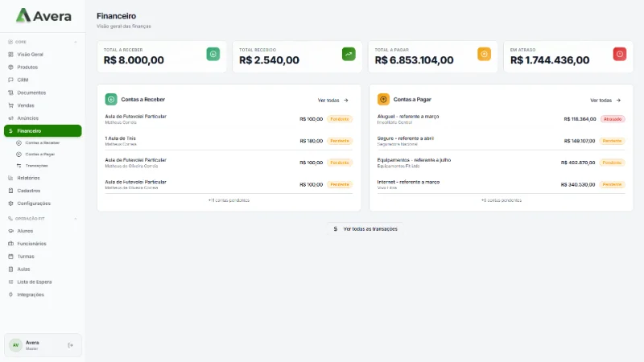Click the Lista de Espera list icon
The height and width of the screenshot is (362, 644).
[10, 282]
